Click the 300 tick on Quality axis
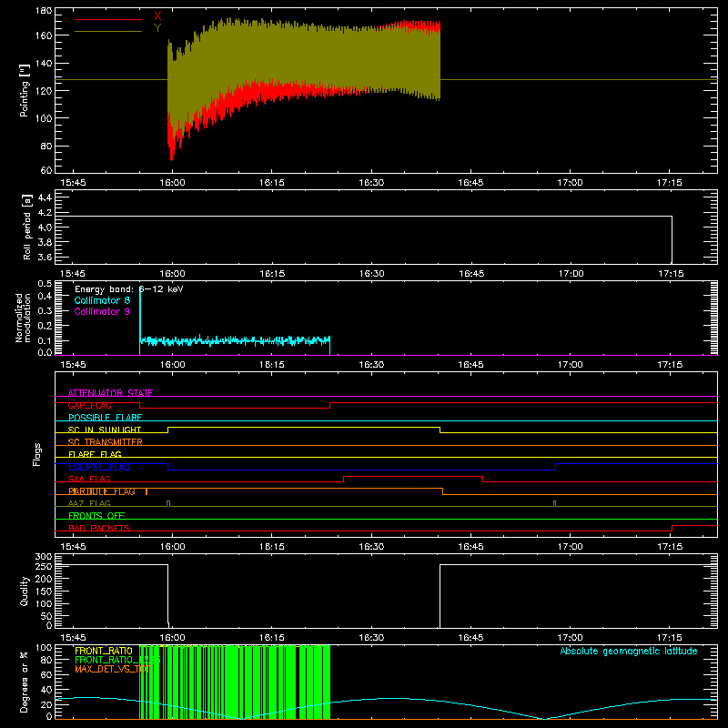728x728 pixels. point(44,557)
